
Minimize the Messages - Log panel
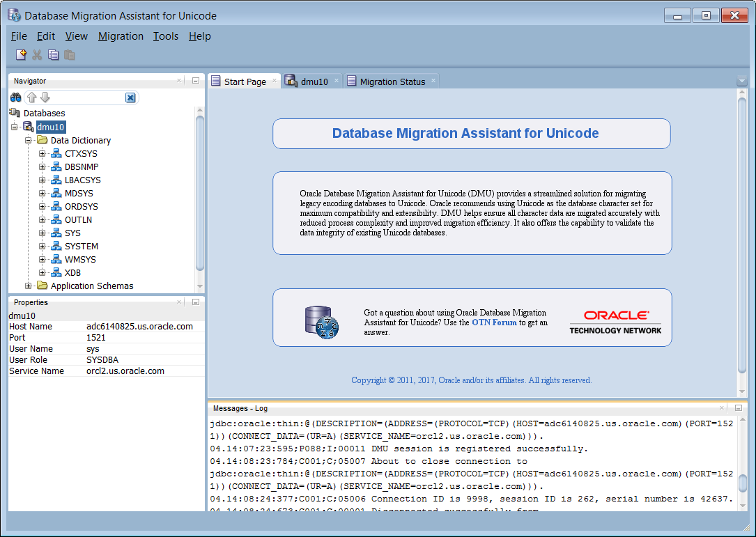739,408
